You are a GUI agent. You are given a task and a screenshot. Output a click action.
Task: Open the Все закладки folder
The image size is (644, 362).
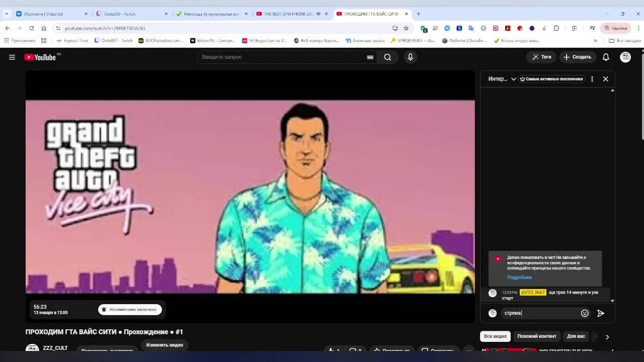(x=625, y=41)
